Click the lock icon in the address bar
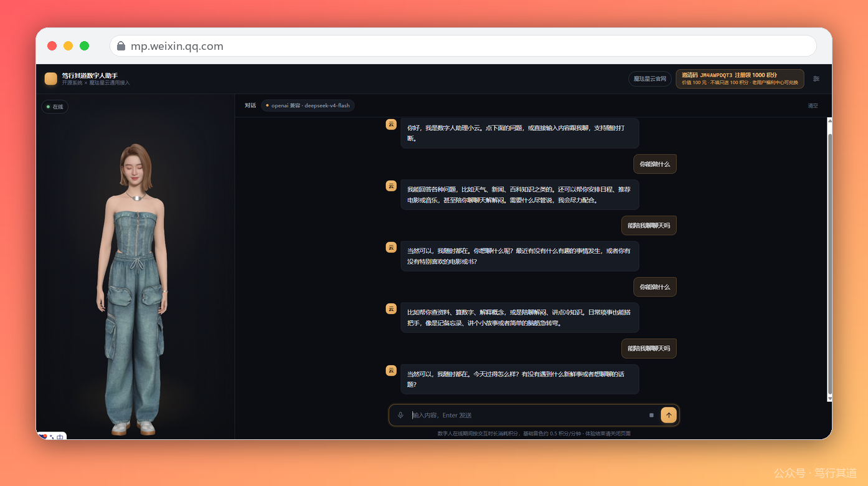Image resolution: width=868 pixels, height=486 pixels. [x=121, y=46]
